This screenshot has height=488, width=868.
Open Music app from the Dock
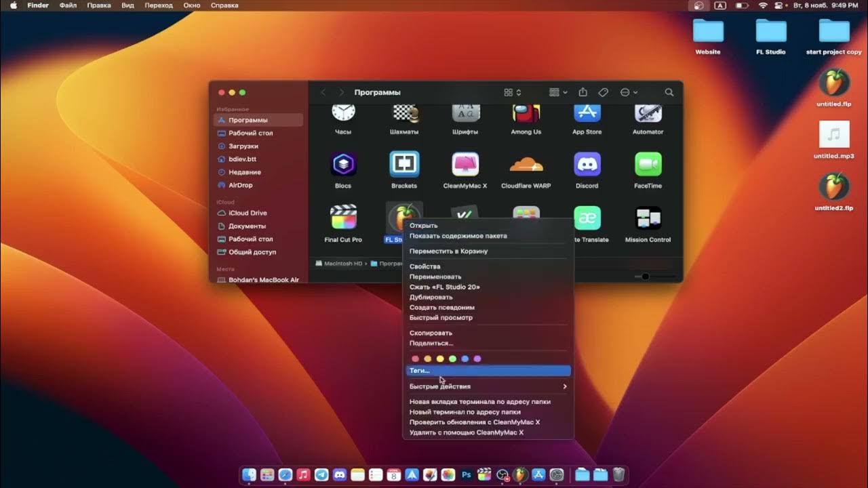304,475
